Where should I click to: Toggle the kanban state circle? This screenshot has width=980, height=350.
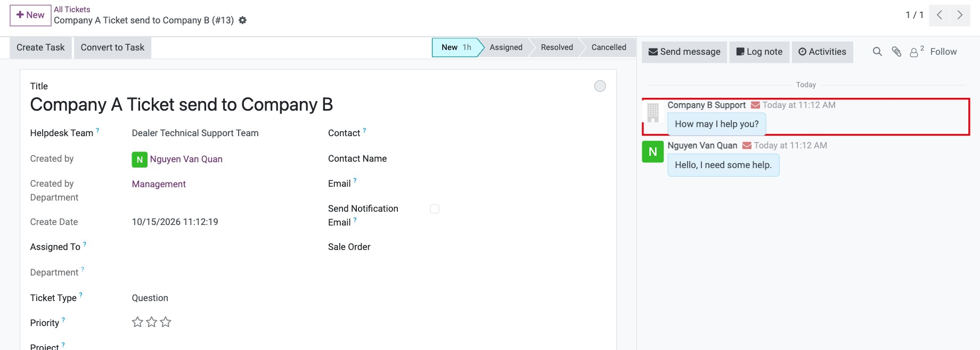[600, 86]
